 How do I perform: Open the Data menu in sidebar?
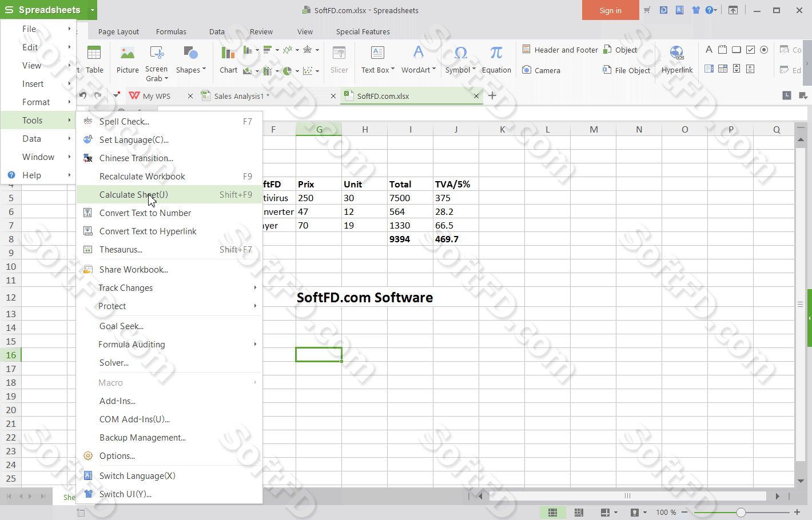(x=38, y=138)
